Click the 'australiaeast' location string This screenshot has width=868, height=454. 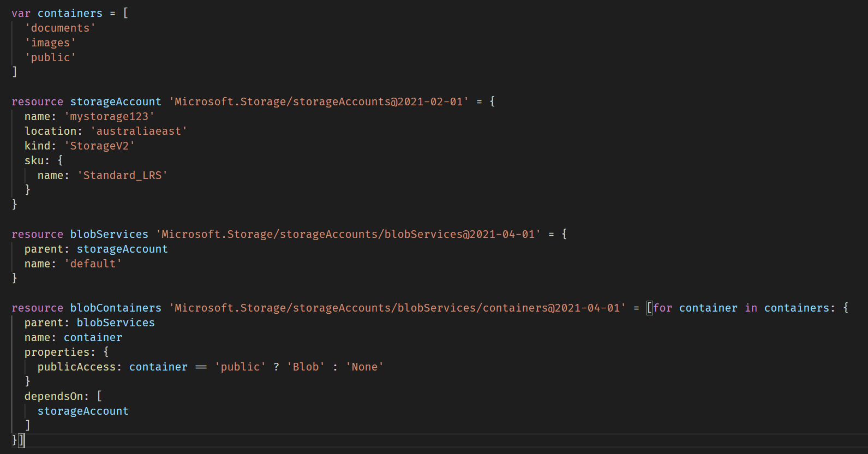pyautogui.click(x=139, y=131)
